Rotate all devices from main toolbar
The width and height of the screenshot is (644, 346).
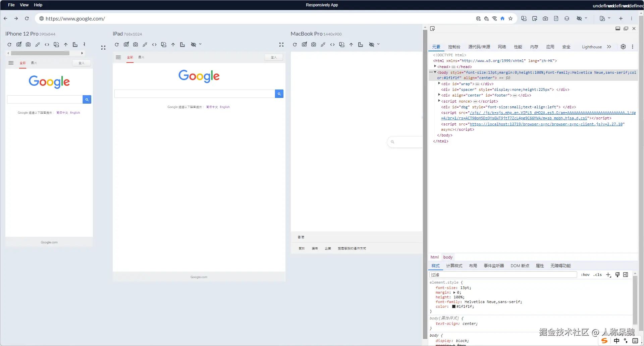pos(524,18)
